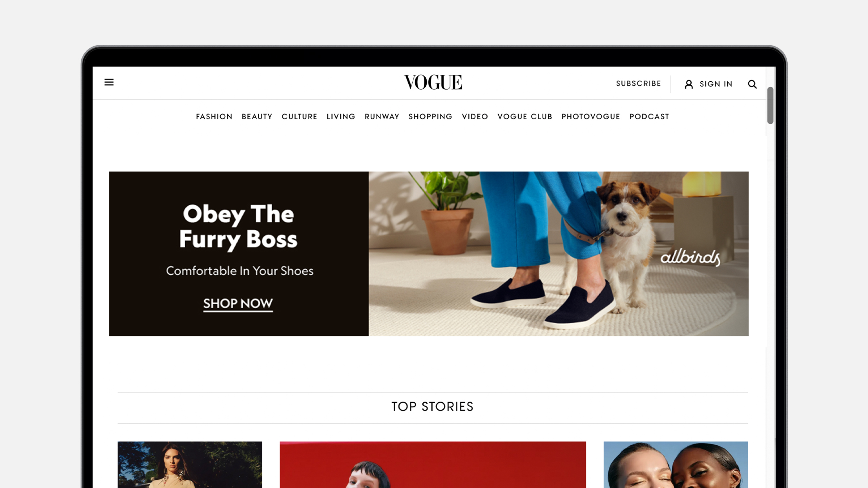Click the allbirds logo in the ad
This screenshot has height=488, width=868.
[690, 257]
